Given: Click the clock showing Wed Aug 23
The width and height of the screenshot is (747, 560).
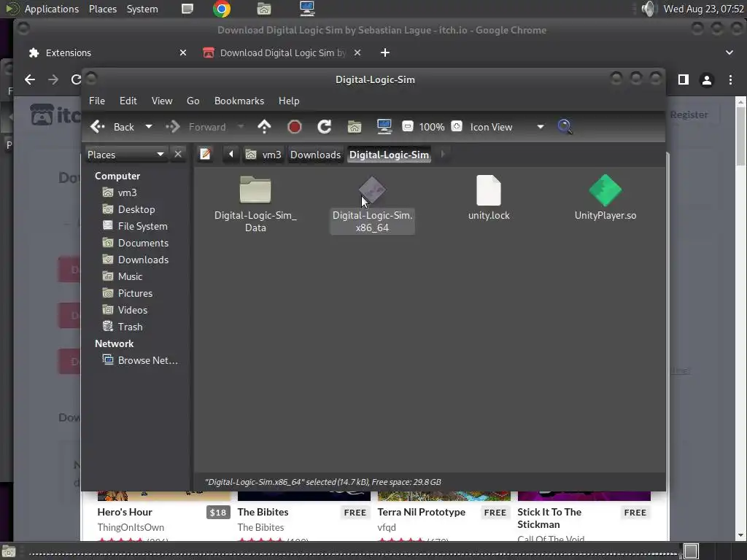Looking at the screenshot, I should (x=704, y=9).
